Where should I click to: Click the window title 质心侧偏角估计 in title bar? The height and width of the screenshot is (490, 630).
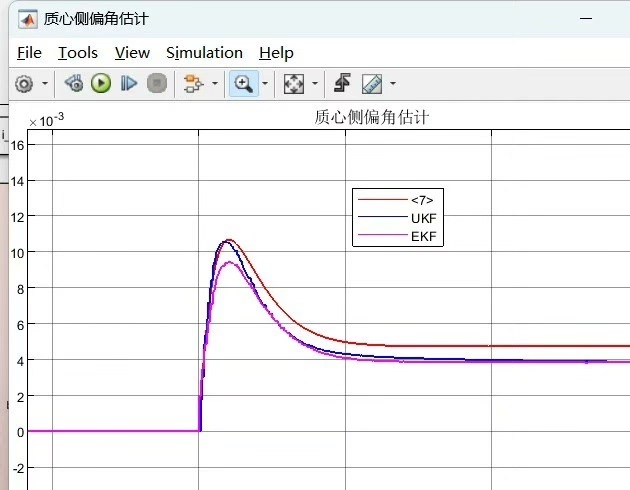pos(96,19)
